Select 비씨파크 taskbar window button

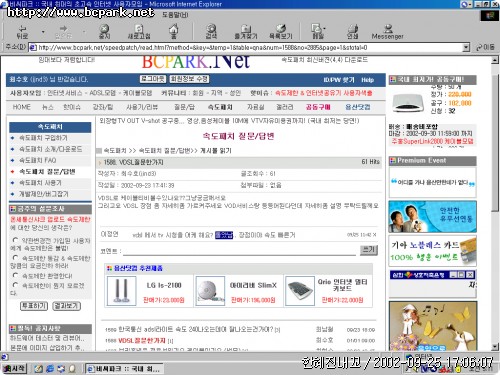(x=124, y=369)
